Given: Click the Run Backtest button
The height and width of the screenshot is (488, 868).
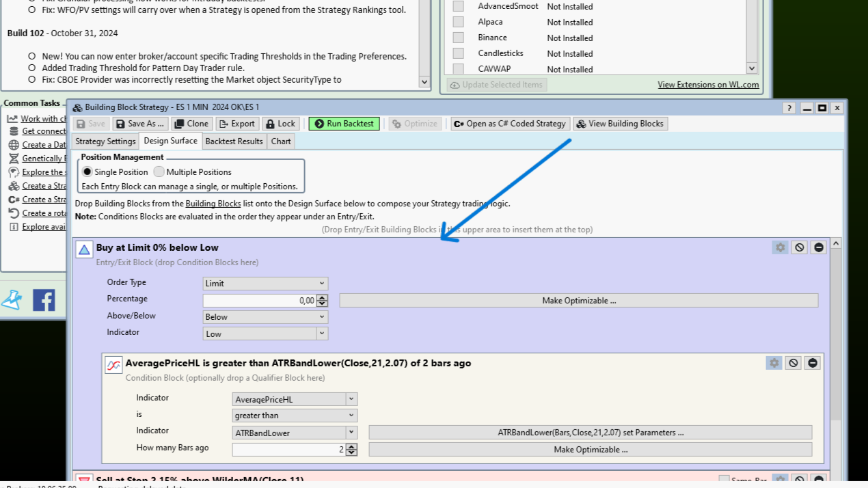Looking at the screenshot, I should [344, 124].
